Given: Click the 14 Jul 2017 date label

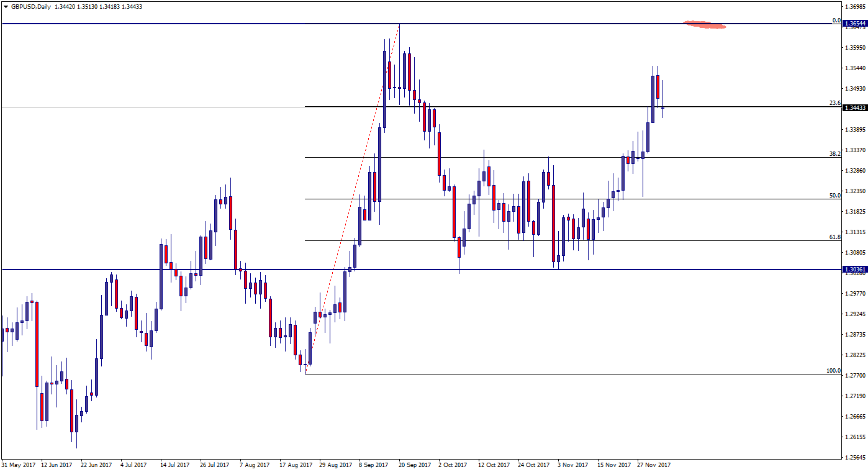Looking at the screenshot, I should [174, 465].
